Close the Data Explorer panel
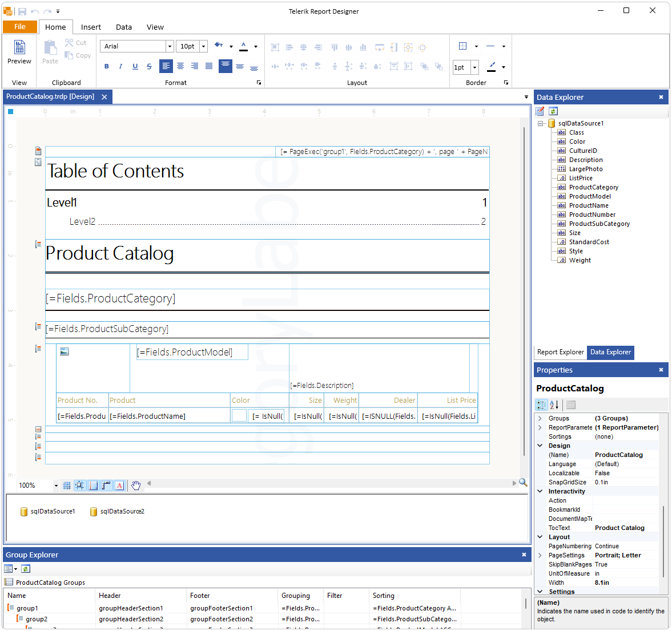The height and width of the screenshot is (631, 672). 661,97
